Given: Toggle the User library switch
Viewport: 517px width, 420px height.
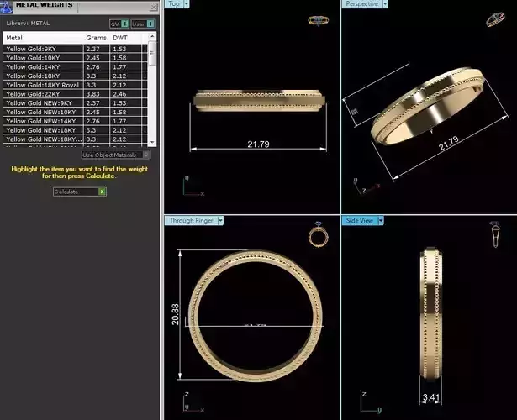Looking at the screenshot, I should pyautogui.click(x=143, y=24).
